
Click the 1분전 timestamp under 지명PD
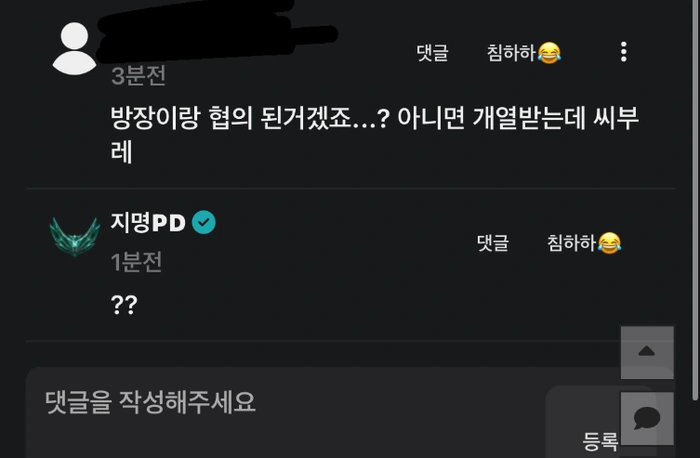[136, 262]
